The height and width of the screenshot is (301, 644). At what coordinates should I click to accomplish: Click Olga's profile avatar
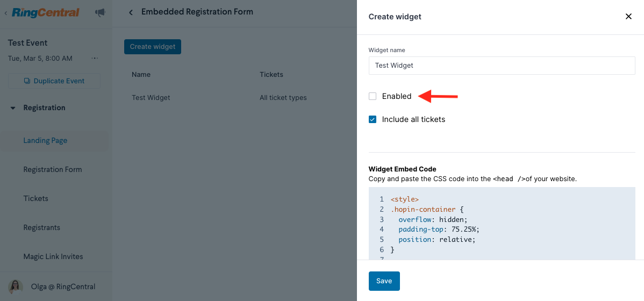tap(16, 286)
